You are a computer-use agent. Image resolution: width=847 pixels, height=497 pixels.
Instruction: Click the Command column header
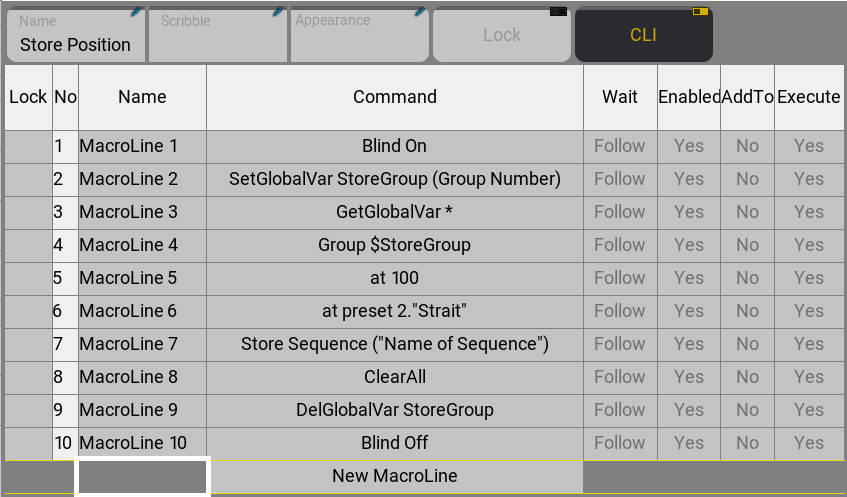point(394,97)
